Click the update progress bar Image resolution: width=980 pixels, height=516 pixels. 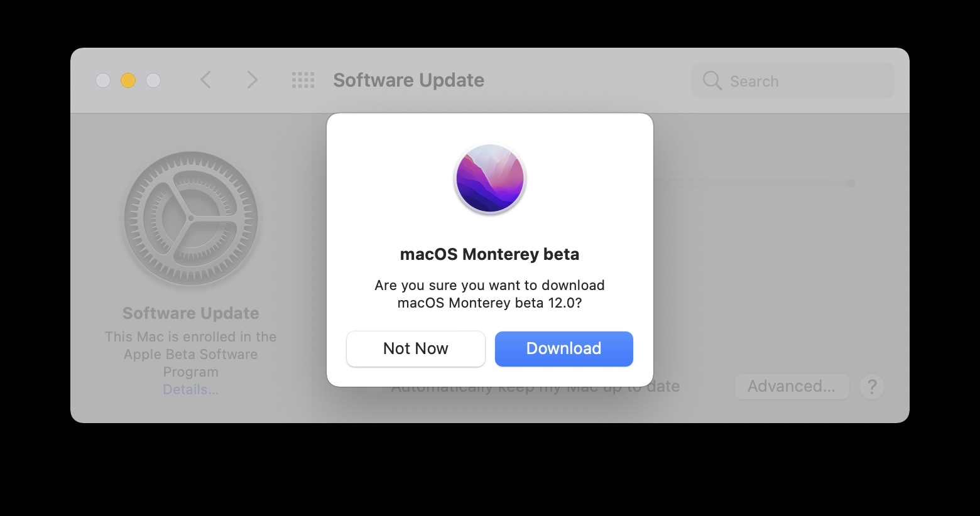coord(754,183)
